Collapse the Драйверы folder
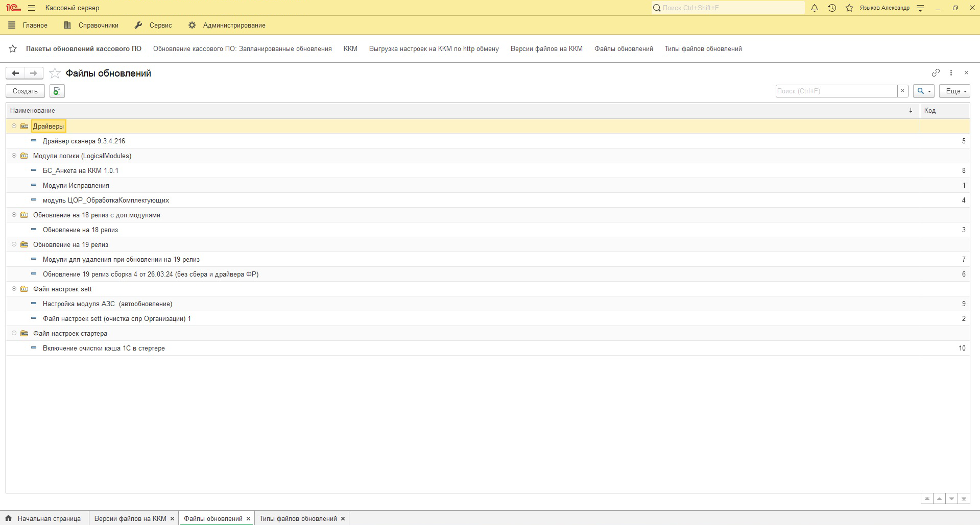 (14, 126)
